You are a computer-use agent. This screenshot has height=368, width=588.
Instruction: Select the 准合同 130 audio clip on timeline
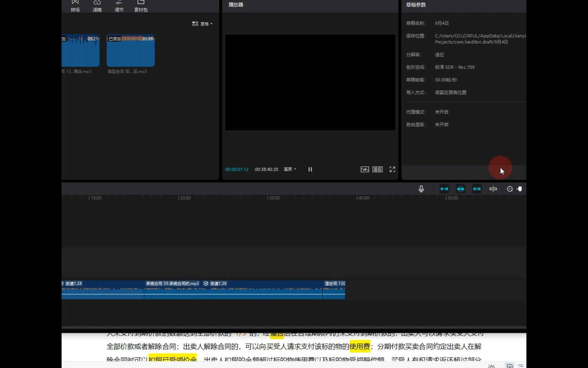(334, 290)
